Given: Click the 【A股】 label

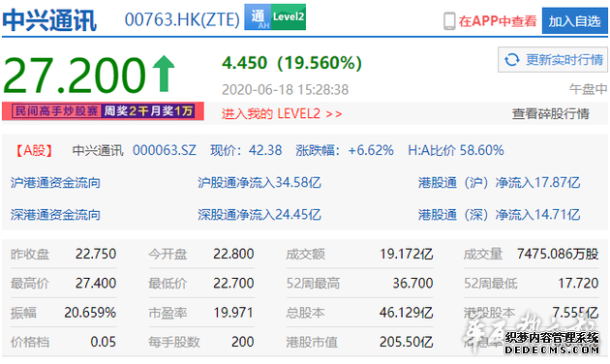Looking at the screenshot, I should click(x=34, y=150).
